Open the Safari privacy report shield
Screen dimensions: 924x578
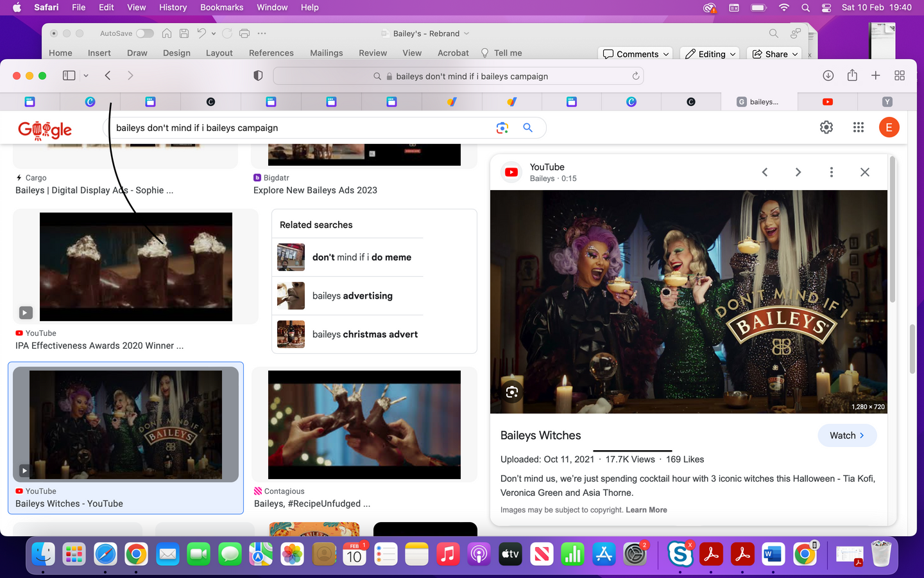(x=258, y=76)
